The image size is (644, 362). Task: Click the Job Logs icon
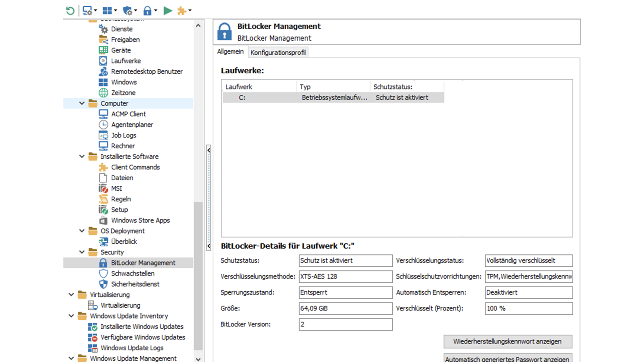click(x=103, y=135)
